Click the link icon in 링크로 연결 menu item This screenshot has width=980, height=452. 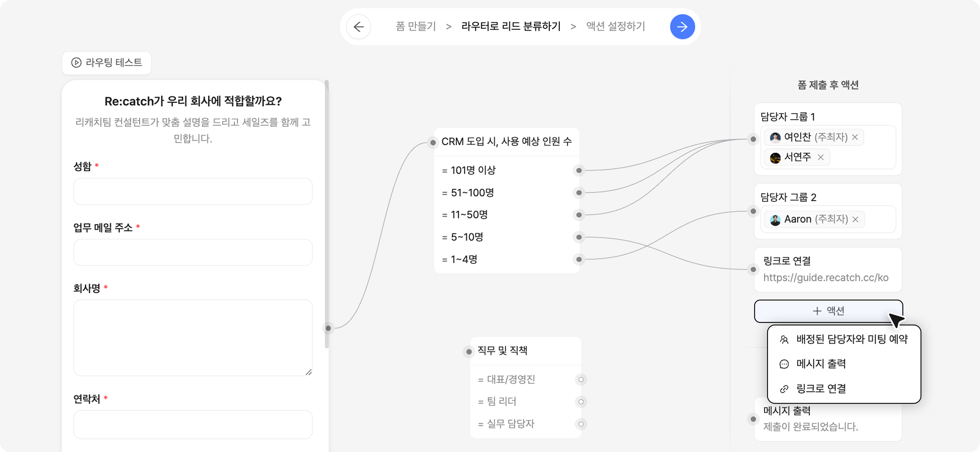pyautogui.click(x=784, y=389)
